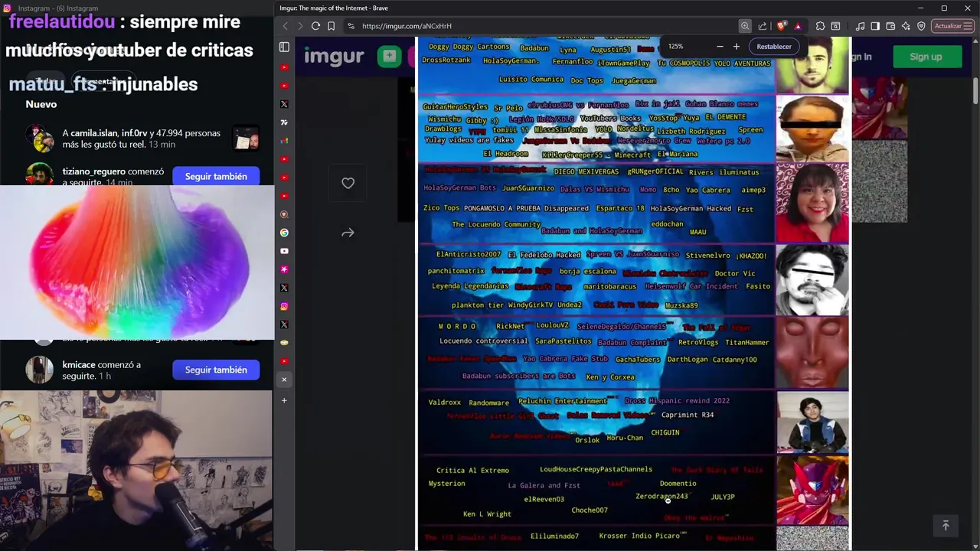Viewport: 980px width, 551px height.
Task: Click imgur green New post button
Action: tap(389, 57)
